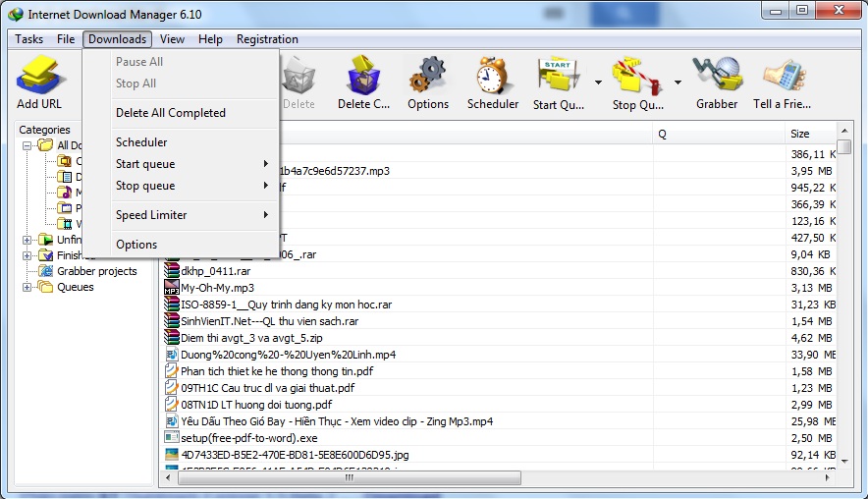This screenshot has width=868, height=499.
Task: Select the Unfinished category folder icon
Action: [x=46, y=240]
